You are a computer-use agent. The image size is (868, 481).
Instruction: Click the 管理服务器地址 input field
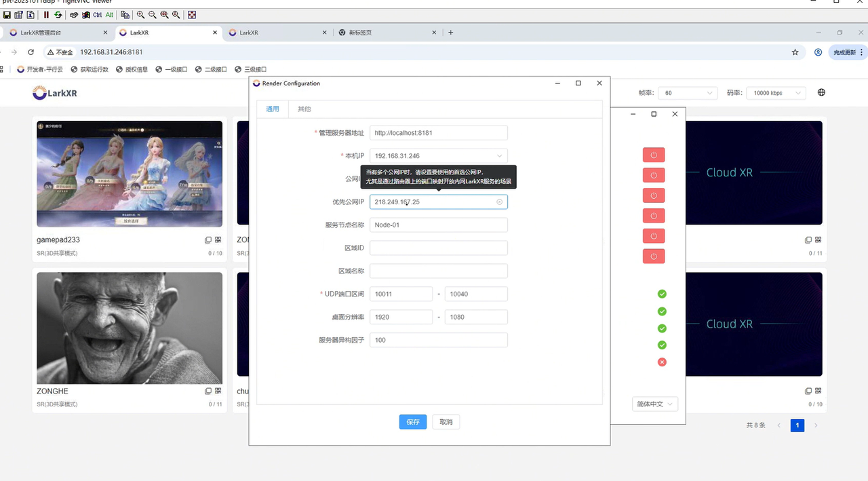tap(439, 133)
